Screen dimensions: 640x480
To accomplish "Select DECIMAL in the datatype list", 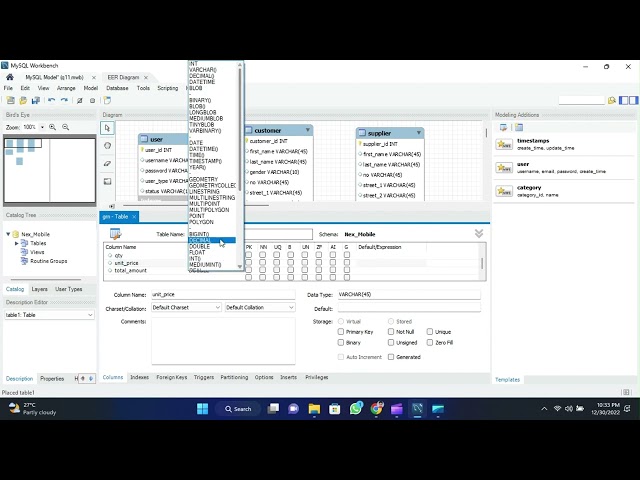I will coord(212,240).
